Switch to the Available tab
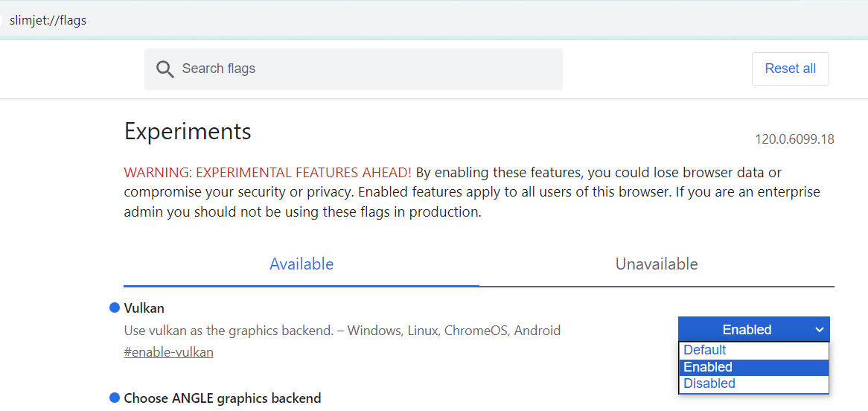868x411 pixels. click(x=301, y=264)
